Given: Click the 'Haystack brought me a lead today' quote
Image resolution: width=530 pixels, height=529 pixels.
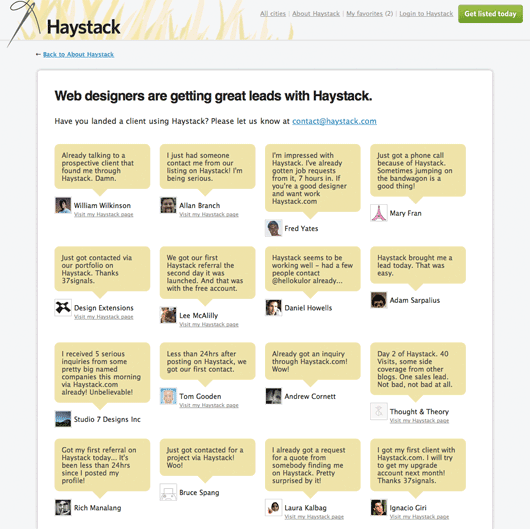Looking at the screenshot, I should (x=418, y=265).
